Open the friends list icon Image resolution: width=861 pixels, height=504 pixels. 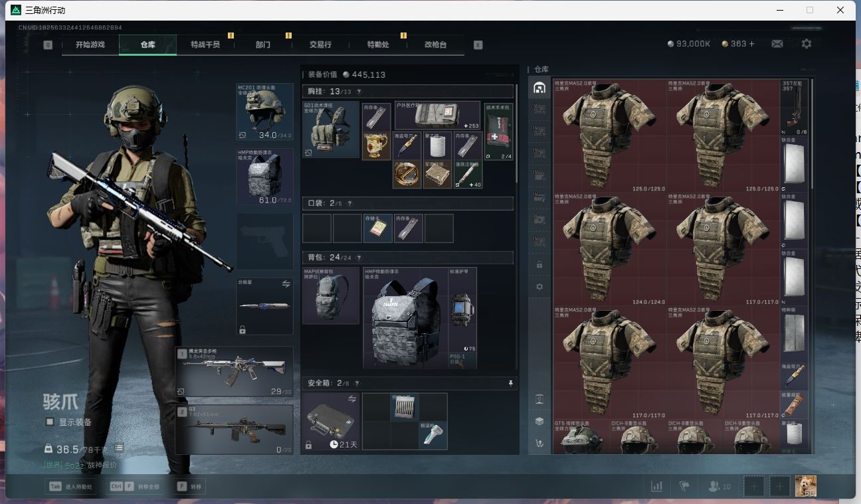(714, 487)
